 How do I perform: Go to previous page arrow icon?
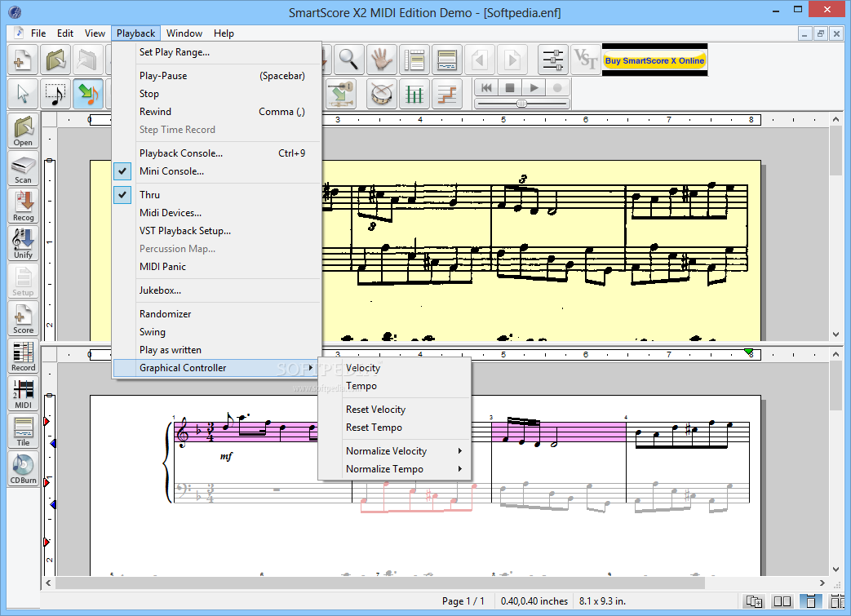[x=480, y=60]
